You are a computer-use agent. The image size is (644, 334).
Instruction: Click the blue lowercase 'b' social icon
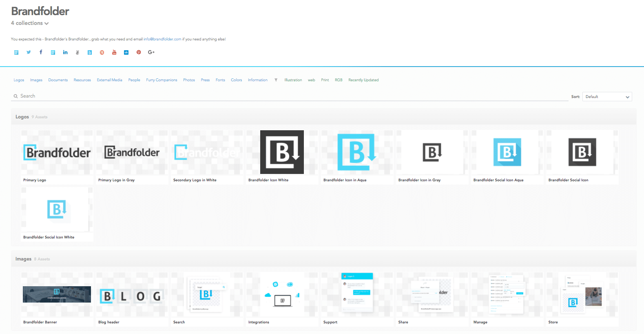(x=90, y=52)
